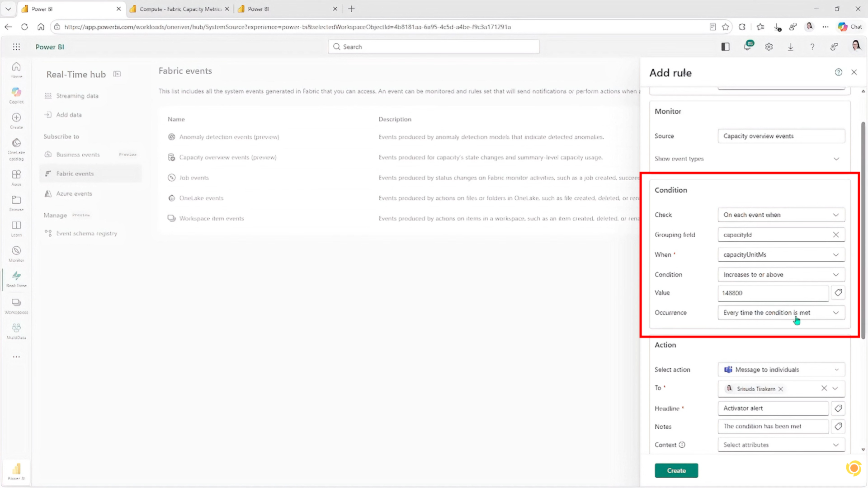Open the When field dropdown
The image size is (868, 488).
781,255
